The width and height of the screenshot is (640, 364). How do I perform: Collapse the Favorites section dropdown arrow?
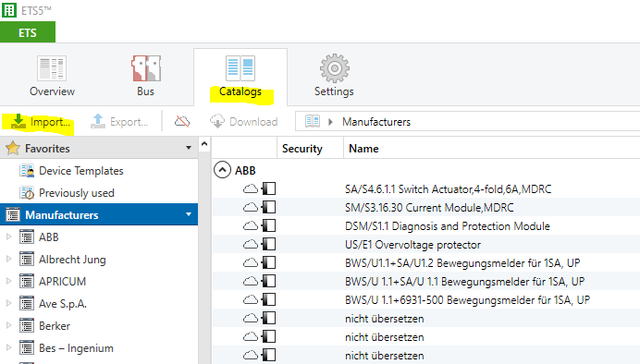tap(189, 148)
